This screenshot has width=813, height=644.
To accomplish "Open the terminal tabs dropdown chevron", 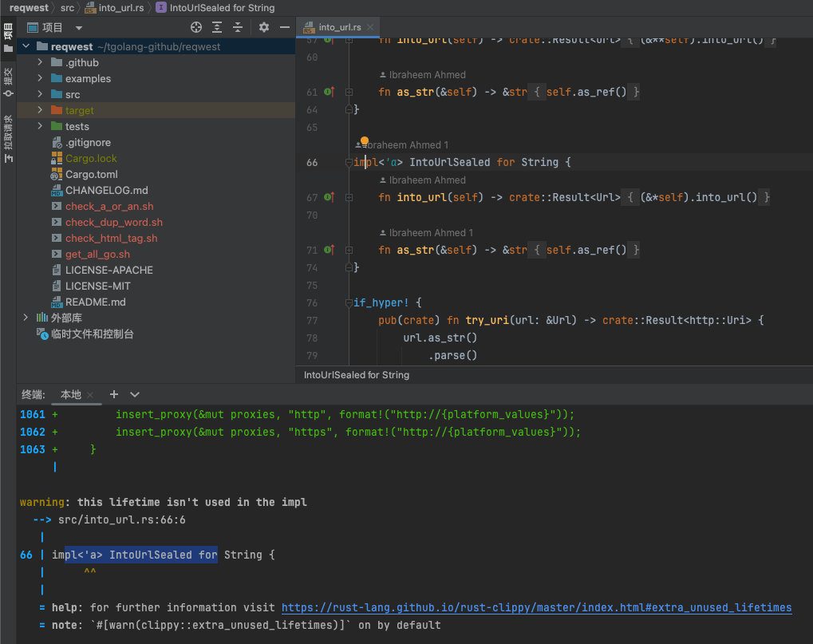I will click(x=135, y=394).
